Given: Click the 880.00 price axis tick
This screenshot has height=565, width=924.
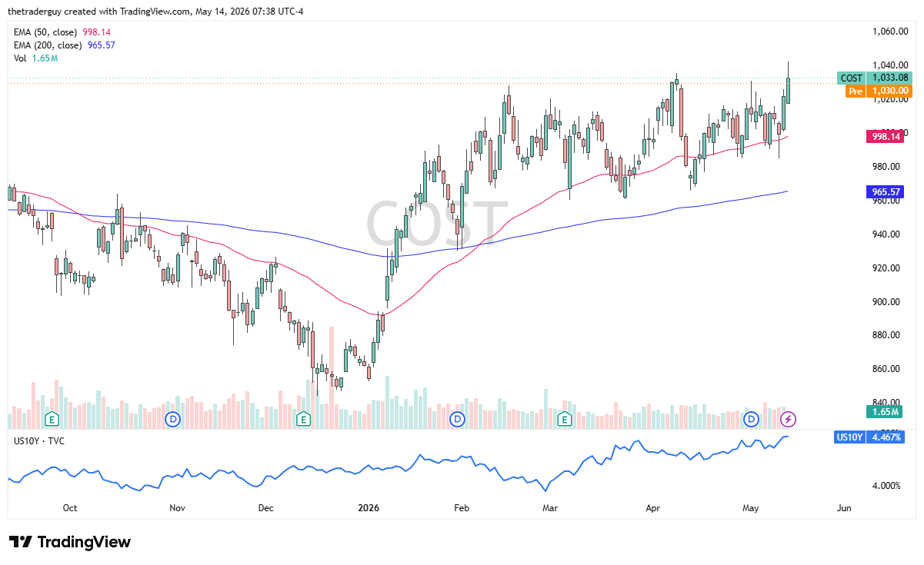Looking at the screenshot, I should 886,335.
